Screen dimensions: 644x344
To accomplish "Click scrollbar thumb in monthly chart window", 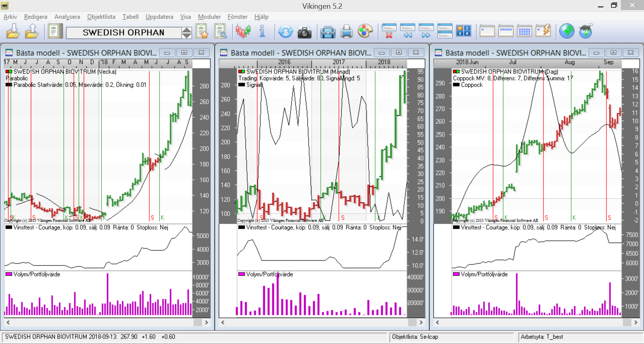I will [413, 322].
